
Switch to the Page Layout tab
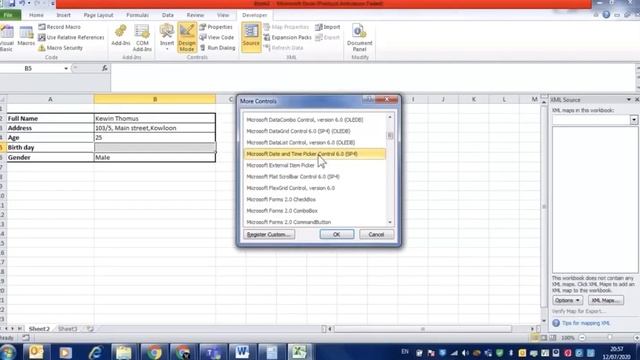point(98,15)
